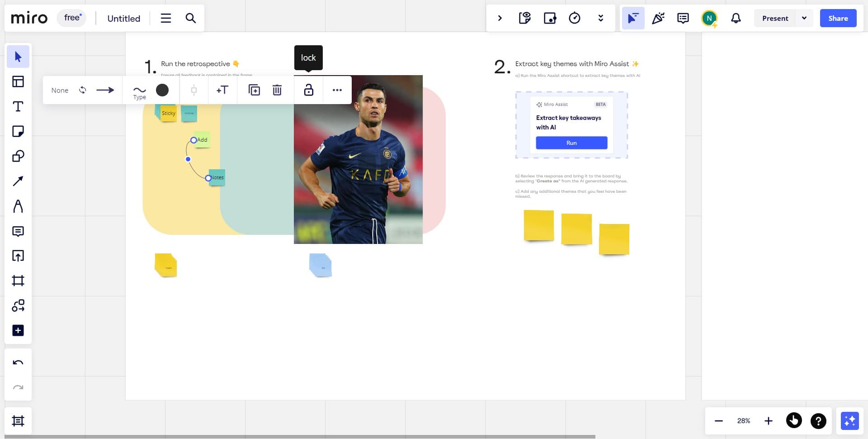Select the Text tool
This screenshot has height=439, width=868.
(x=18, y=106)
